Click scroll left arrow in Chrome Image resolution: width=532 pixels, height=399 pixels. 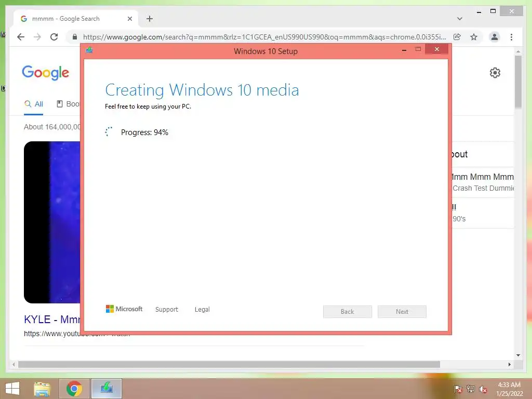(x=14, y=364)
